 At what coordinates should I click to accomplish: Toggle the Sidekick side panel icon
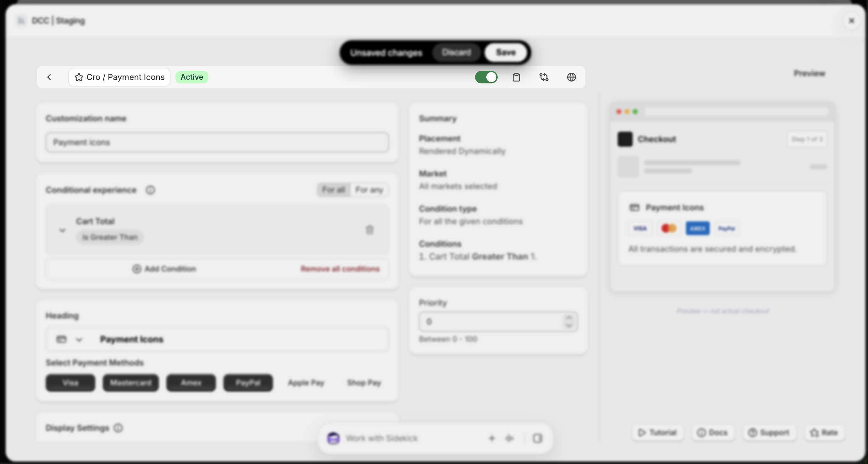[x=537, y=438]
